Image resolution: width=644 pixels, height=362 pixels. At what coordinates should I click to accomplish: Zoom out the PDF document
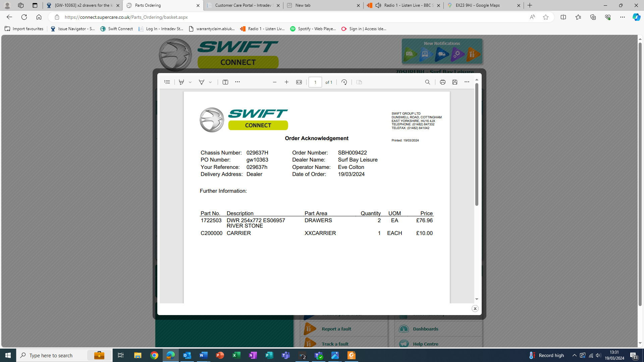click(275, 82)
